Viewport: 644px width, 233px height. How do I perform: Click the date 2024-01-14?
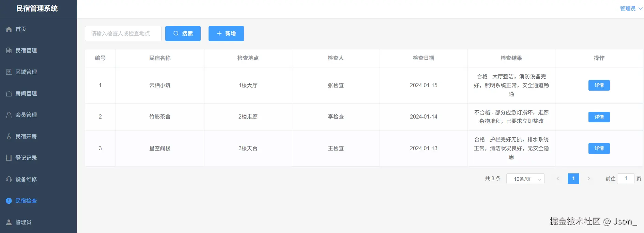[424, 117]
